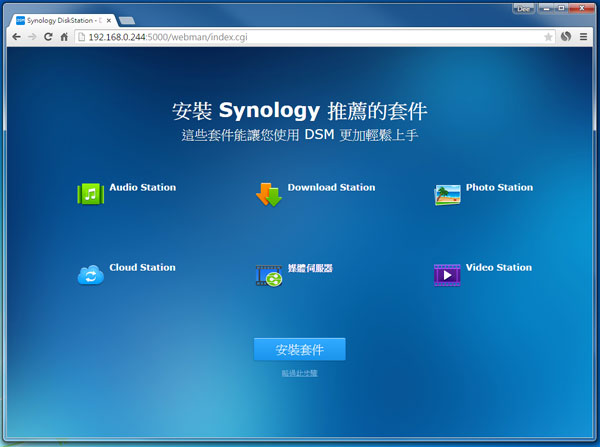Click the skip this step link
The width and height of the screenshot is (600, 447).
[299, 373]
